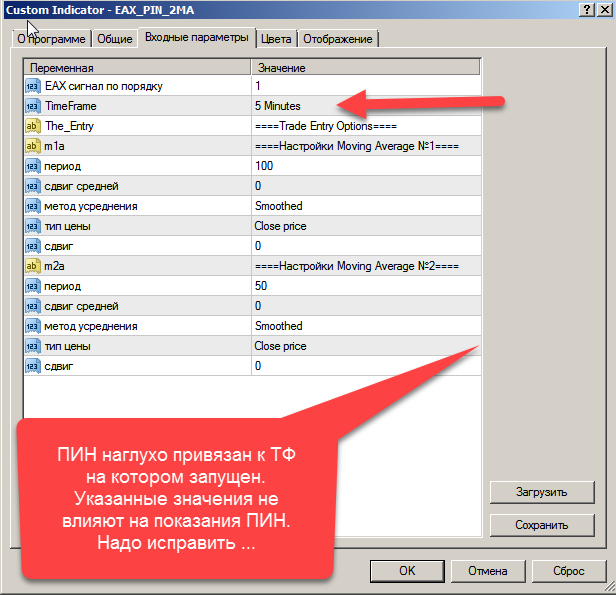Screen dimensions: 616x595
Task: Click the Переменная column header
Action: pos(137,68)
